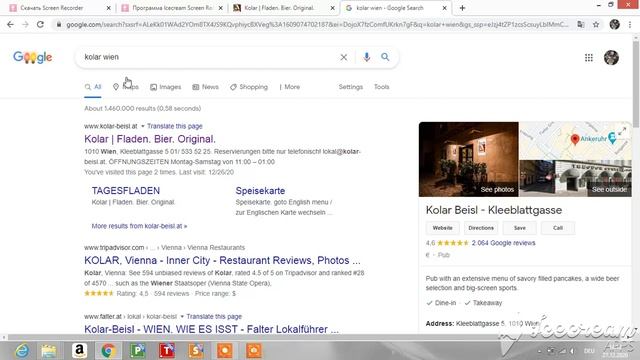Open the map thumbnail with Ankeruhr
The image size is (640, 360).
(576, 140)
